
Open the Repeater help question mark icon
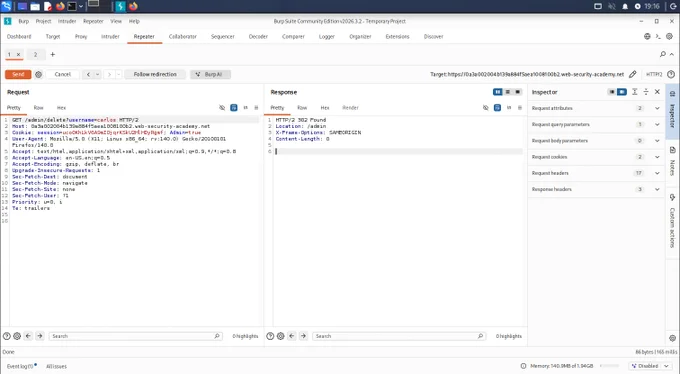pyautogui.click(x=671, y=74)
